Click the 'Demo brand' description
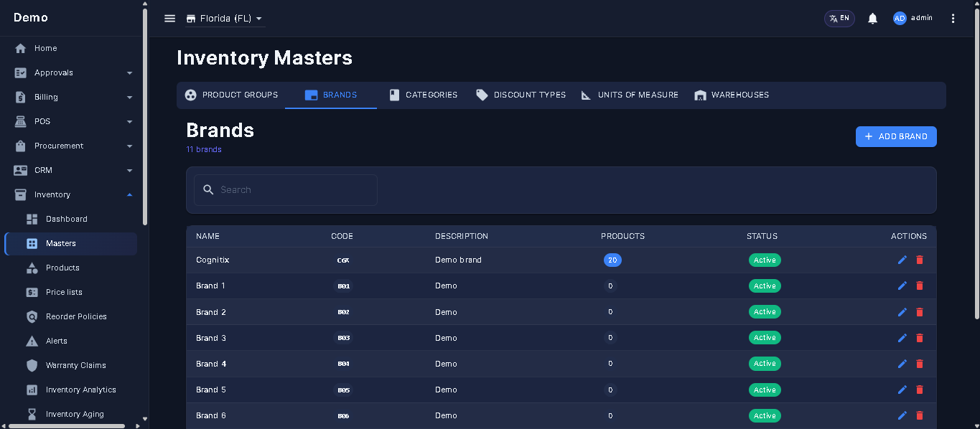The image size is (980, 429). tap(458, 260)
